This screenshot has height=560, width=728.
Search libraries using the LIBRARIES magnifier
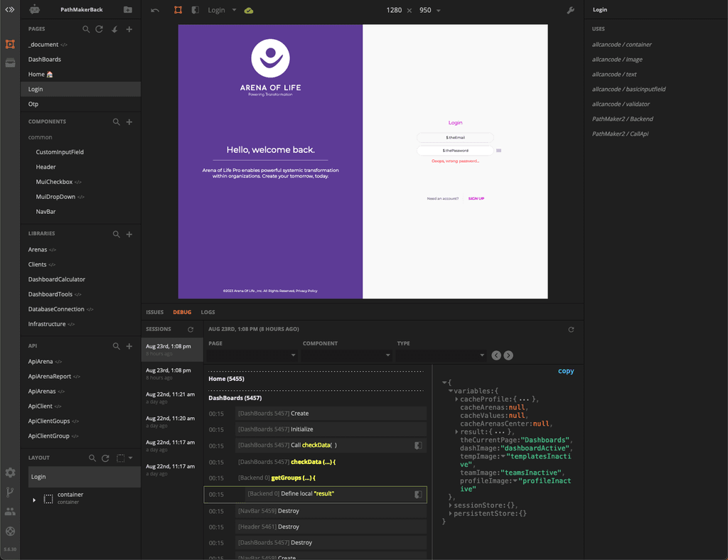coord(116,235)
